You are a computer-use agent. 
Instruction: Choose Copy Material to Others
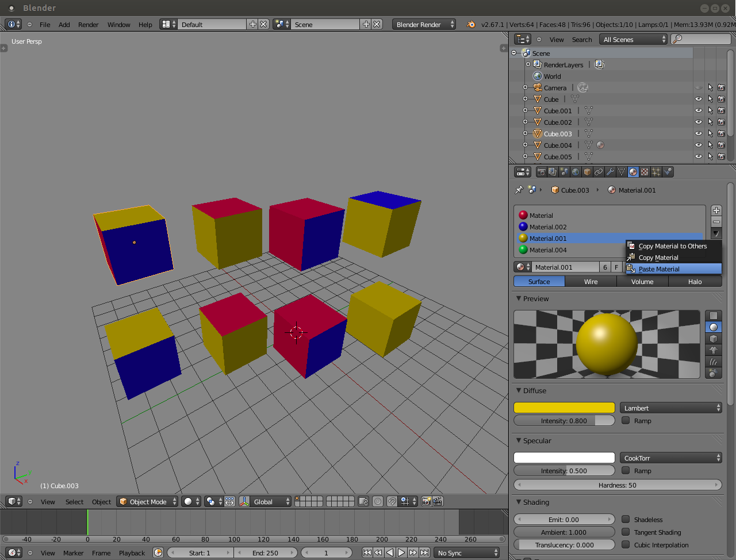tap(673, 246)
